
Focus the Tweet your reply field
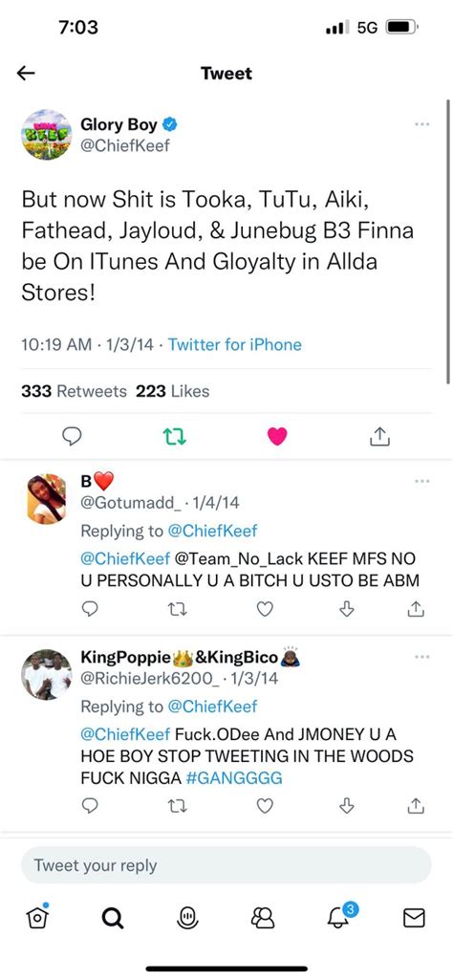(x=226, y=865)
